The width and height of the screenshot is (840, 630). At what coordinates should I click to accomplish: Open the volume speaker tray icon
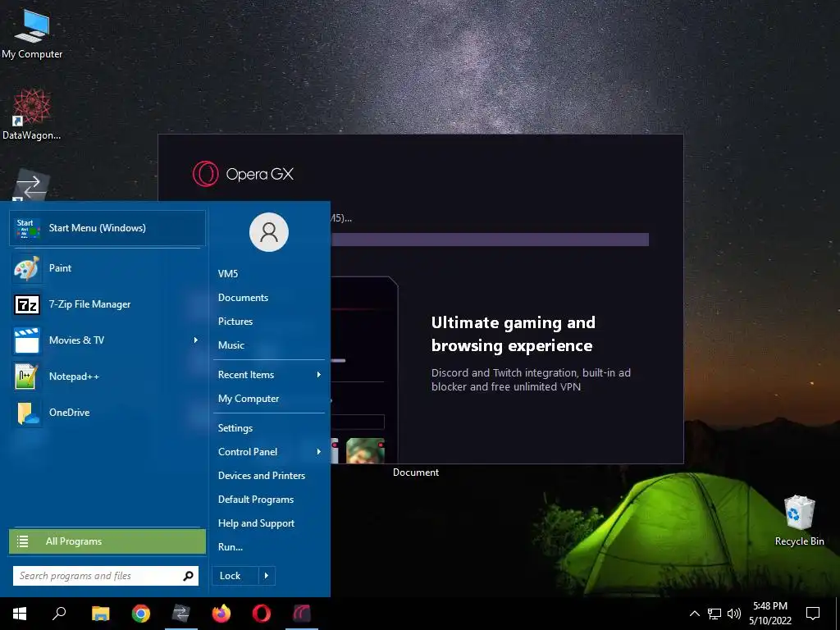click(x=734, y=614)
